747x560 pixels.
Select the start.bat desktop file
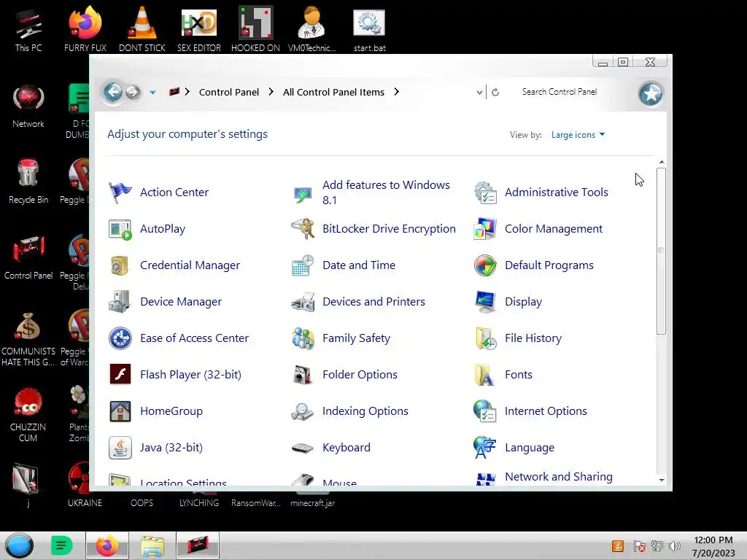coord(370,30)
